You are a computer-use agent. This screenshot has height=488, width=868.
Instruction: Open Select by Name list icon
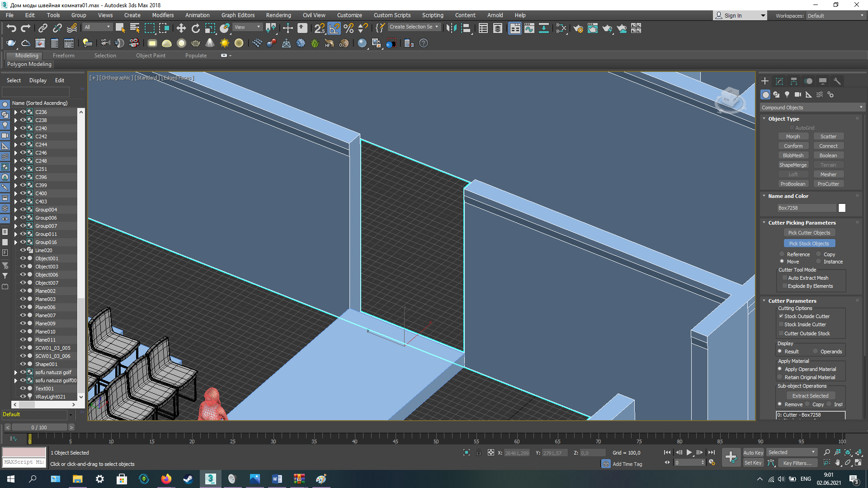pyautogui.click(x=135, y=28)
